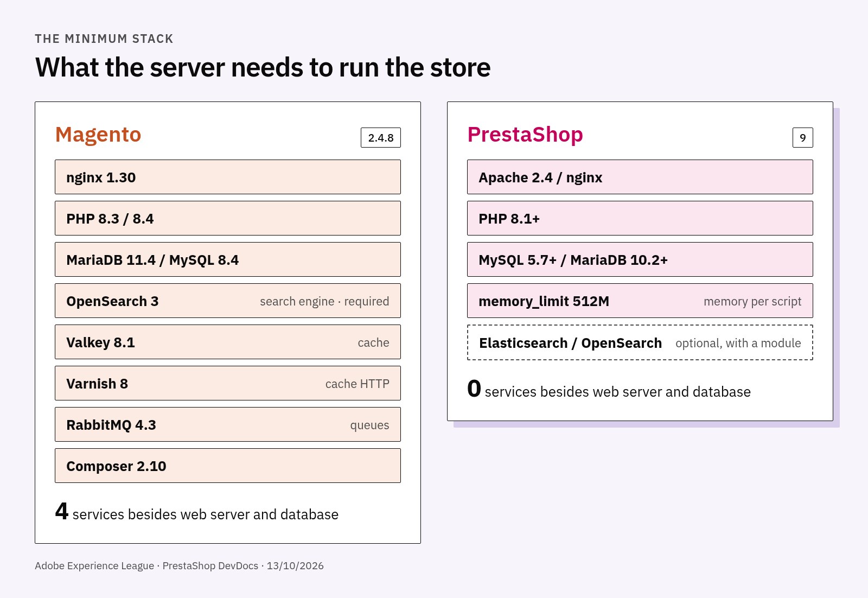This screenshot has height=598, width=868.
Task: Select the "RabbitMQ 4.3" row
Action: click(228, 424)
